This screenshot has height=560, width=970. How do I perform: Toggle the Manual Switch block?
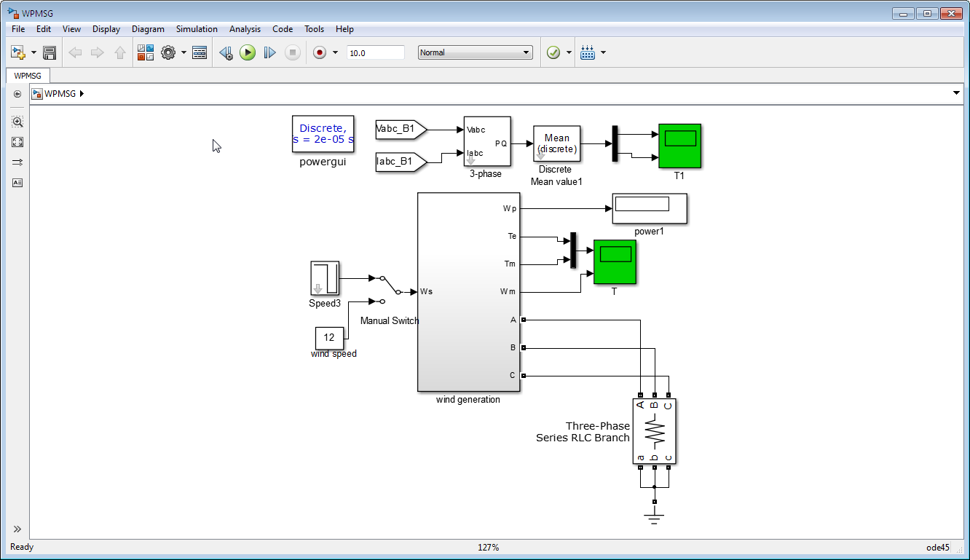pyautogui.click(x=386, y=289)
